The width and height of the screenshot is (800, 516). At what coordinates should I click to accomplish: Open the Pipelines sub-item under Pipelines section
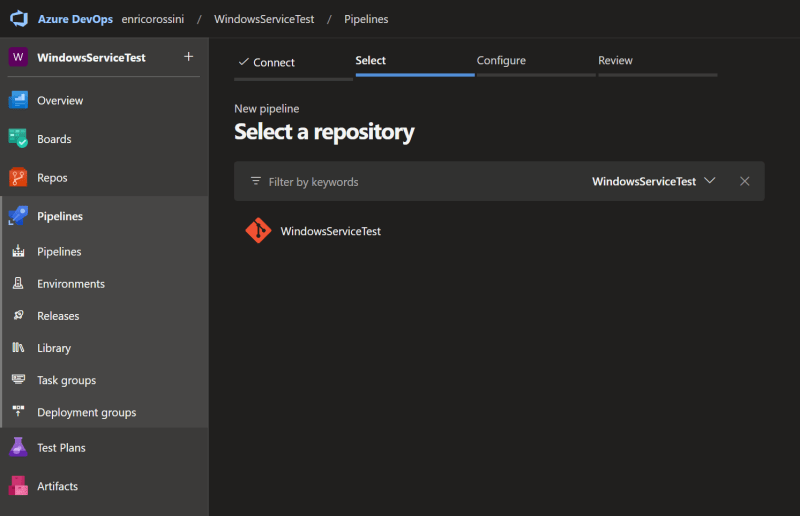pyautogui.click(x=59, y=252)
